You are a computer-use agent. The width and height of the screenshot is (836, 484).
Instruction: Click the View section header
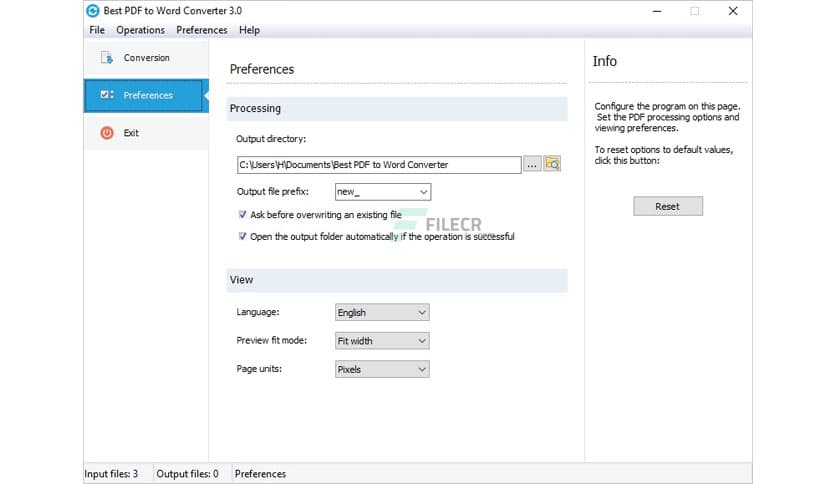coord(397,280)
